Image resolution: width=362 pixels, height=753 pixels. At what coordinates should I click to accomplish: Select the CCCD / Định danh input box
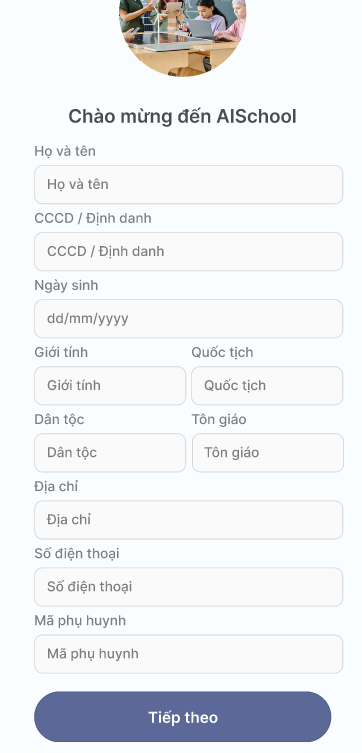click(188, 252)
